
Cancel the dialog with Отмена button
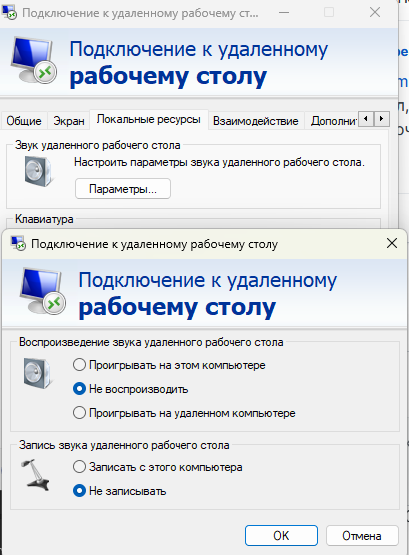(362, 536)
